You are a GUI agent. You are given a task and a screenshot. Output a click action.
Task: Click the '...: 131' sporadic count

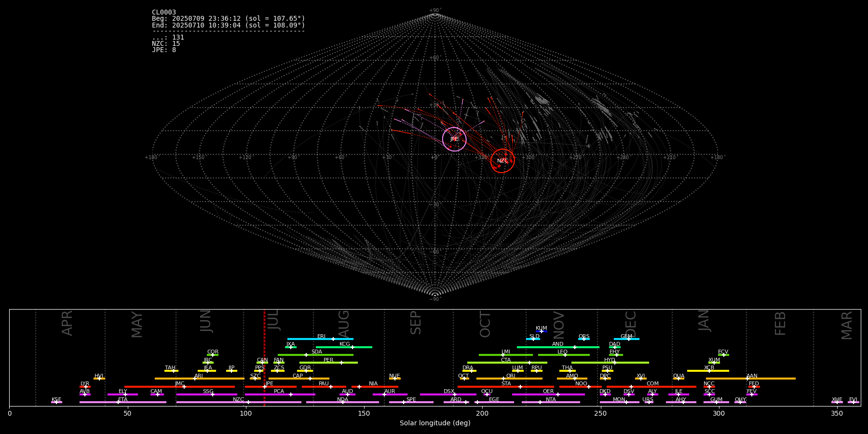tap(168, 38)
